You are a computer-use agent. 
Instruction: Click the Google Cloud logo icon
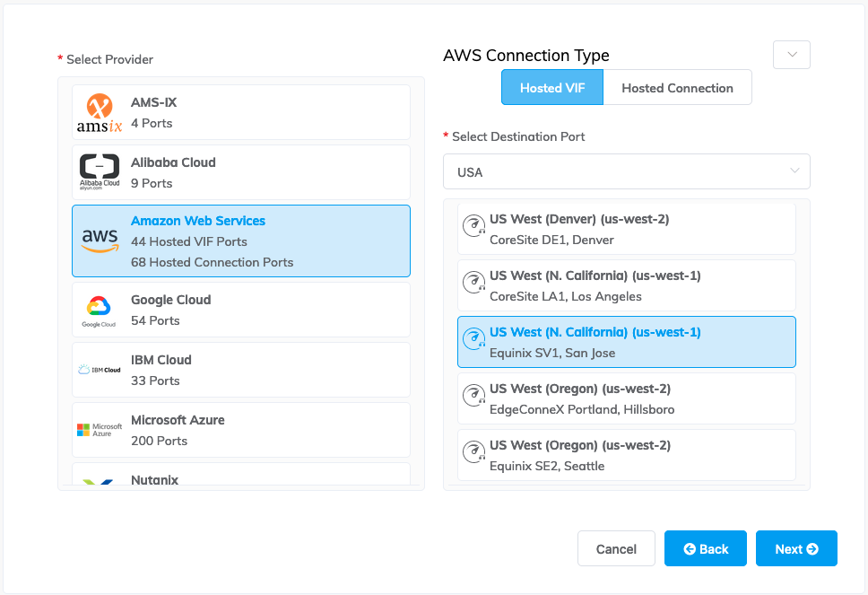(100, 311)
